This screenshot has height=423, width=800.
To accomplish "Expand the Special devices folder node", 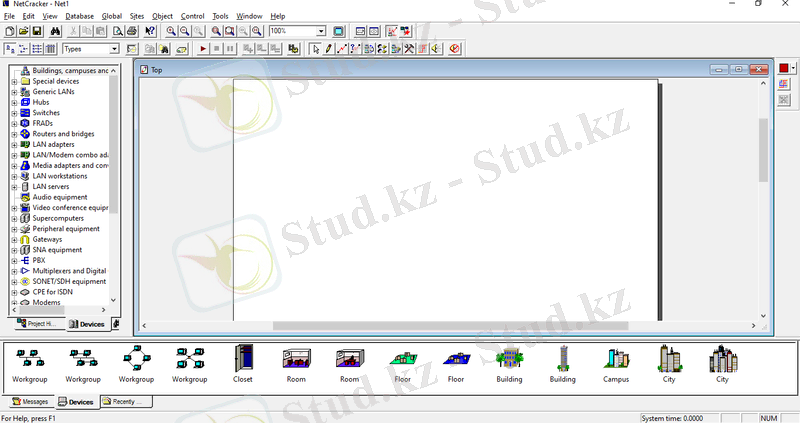I will 14,82.
